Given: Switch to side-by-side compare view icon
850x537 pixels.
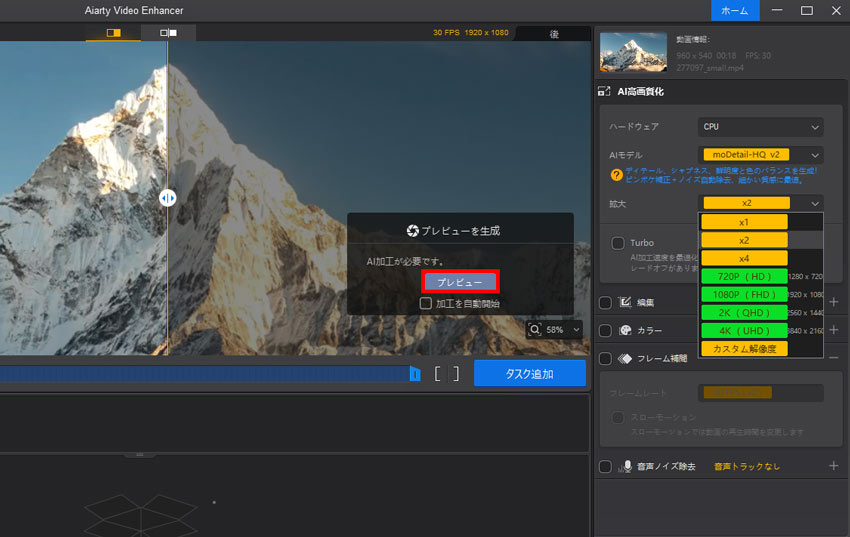Looking at the screenshot, I should click(x=168, y=33).
